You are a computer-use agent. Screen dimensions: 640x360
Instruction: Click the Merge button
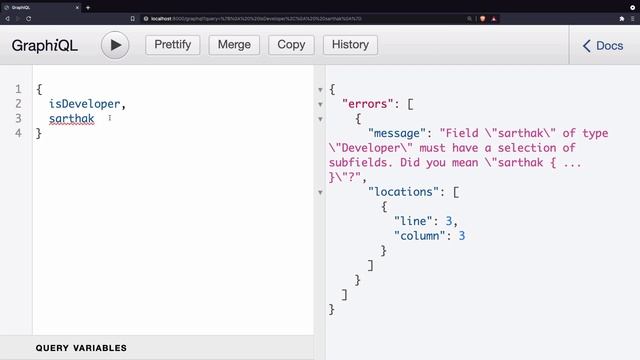234,44
